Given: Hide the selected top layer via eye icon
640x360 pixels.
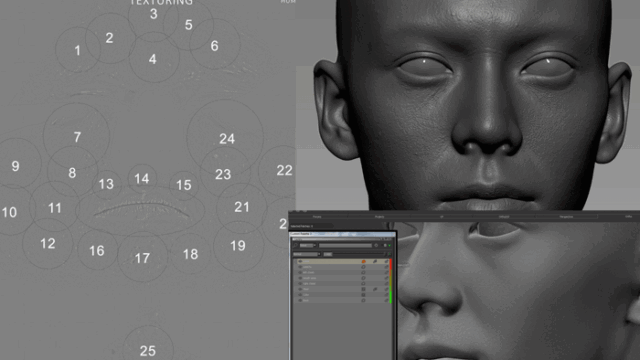Looking at the screenshot, I should point(300,261).
